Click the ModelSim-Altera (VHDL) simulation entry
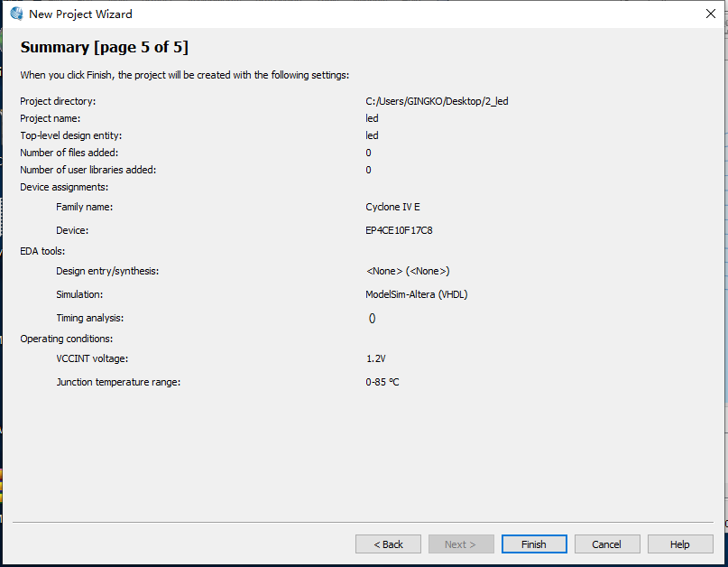Image resolution: width=728 pixels, height=567 pixels. point(416,294)
